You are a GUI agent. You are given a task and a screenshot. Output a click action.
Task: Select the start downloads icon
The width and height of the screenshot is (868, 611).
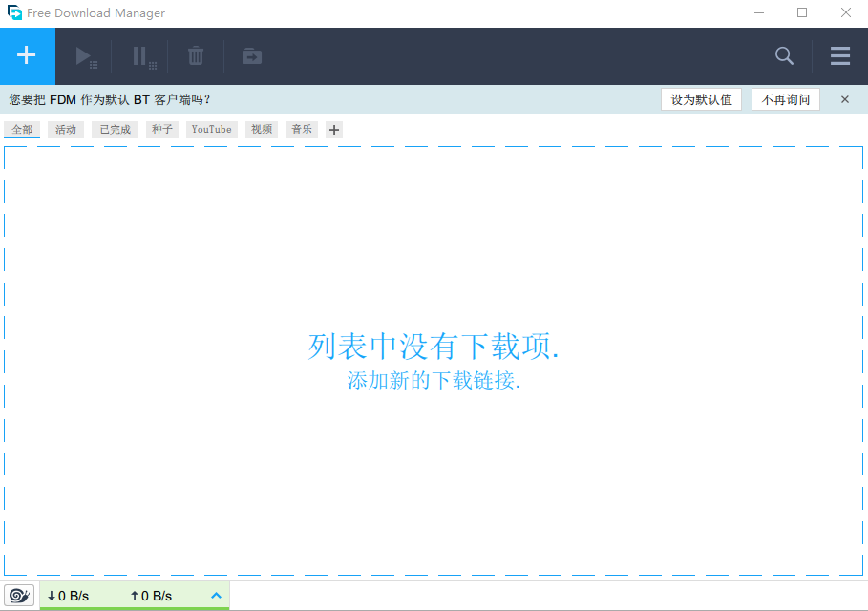pos(85,55)
